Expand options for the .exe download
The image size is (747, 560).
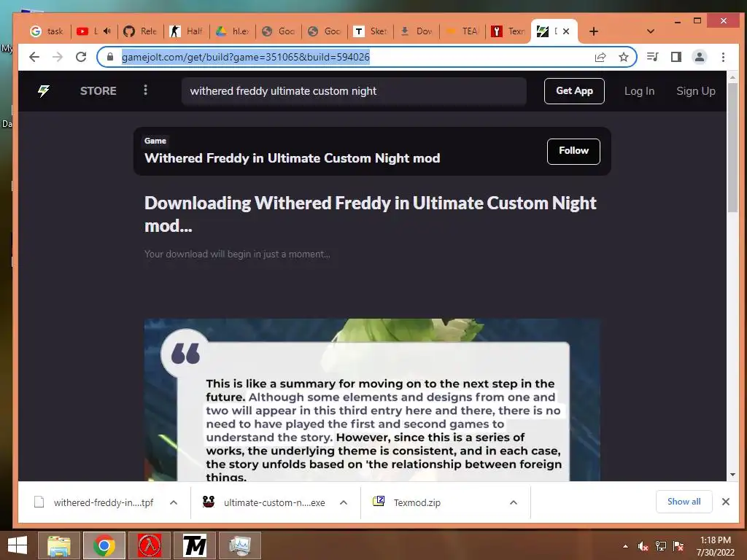344,502
